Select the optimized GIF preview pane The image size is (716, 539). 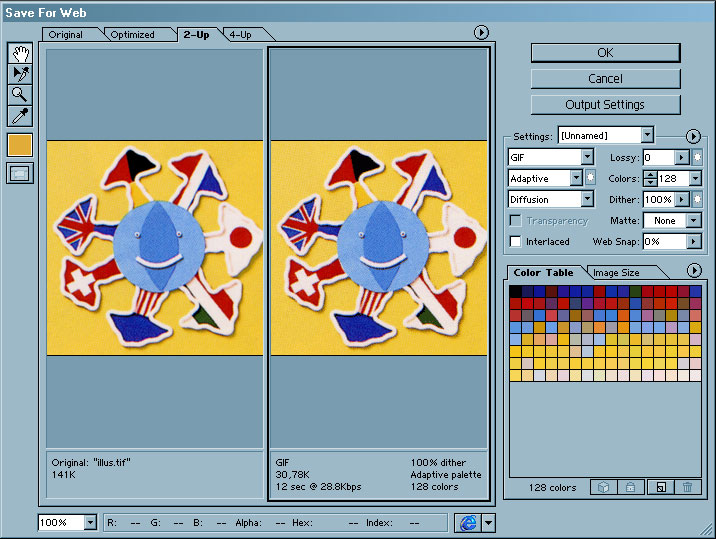[379, 248]
